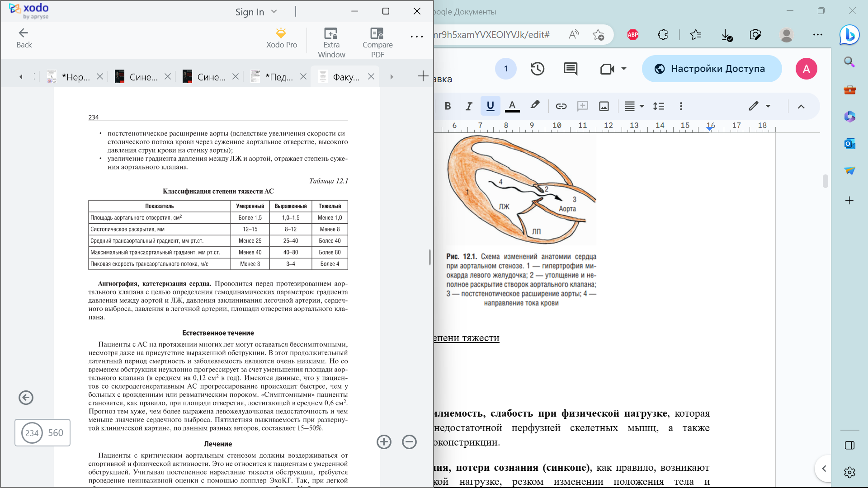Open the highlight color pen tool
The image size is (868, 488).
(535, 105)
